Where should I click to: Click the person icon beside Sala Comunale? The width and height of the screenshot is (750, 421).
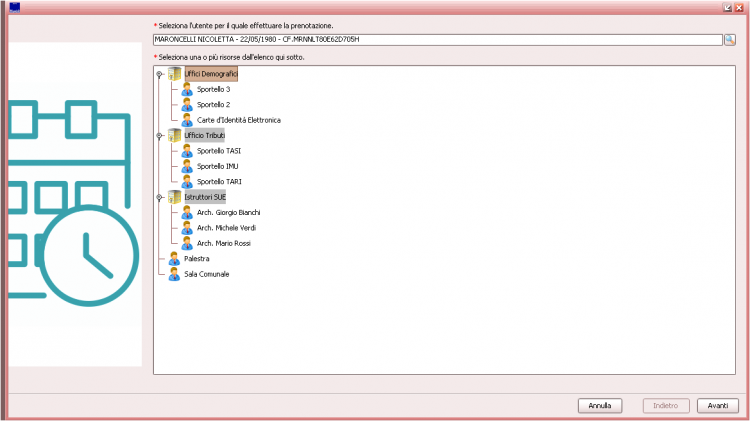(174, 274)
